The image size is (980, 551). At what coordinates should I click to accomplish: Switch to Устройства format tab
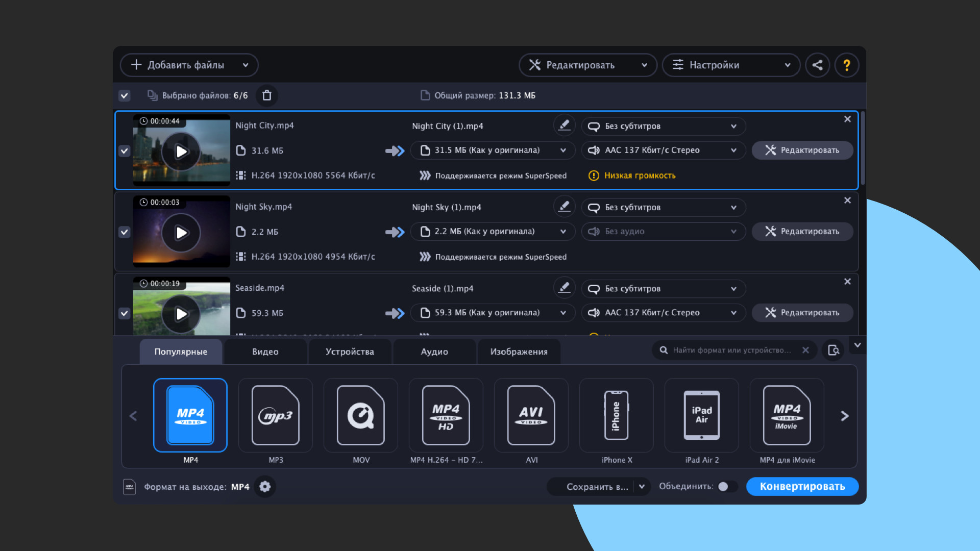[x=349, y=351]
